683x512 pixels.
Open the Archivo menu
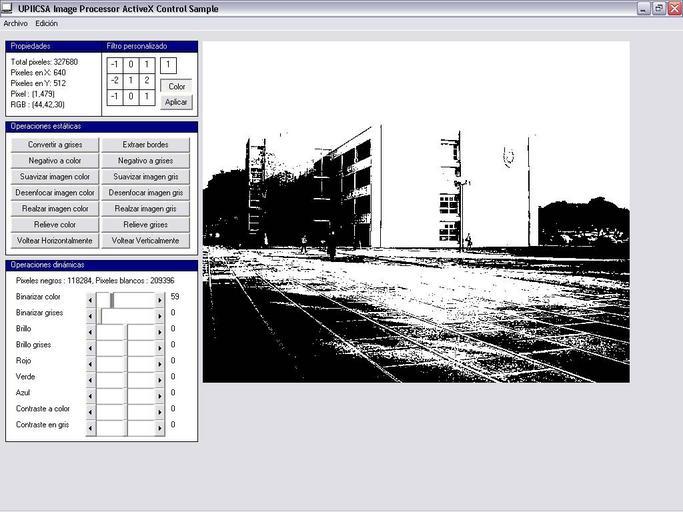[16, 23]
